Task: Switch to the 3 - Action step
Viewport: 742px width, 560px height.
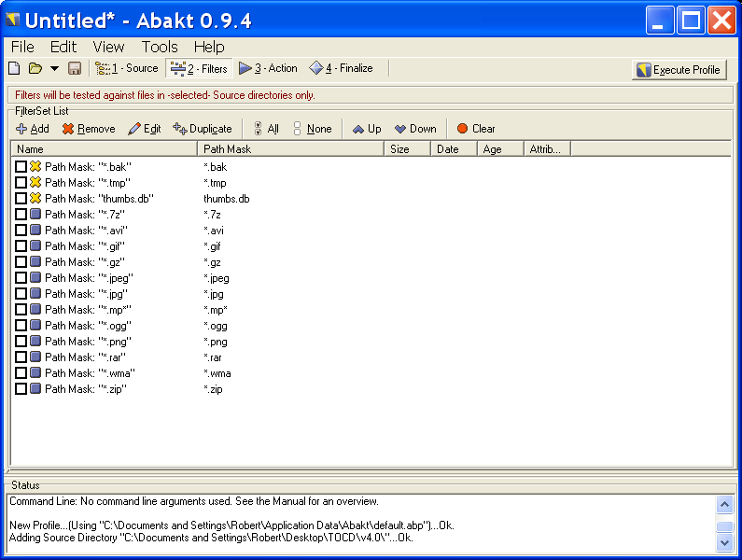Action: [x=268, y=69]
